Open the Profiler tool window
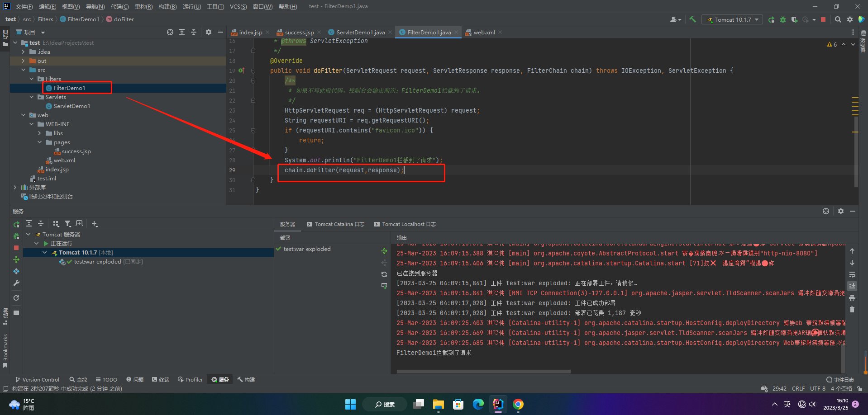 pyautogui.click(x=190, y=380)
